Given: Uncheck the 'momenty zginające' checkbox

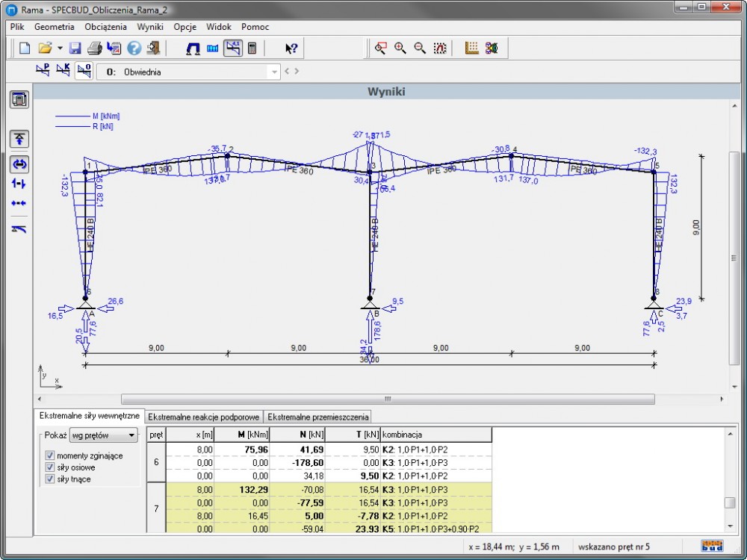Looking at the screenshot, I should 50,455.
